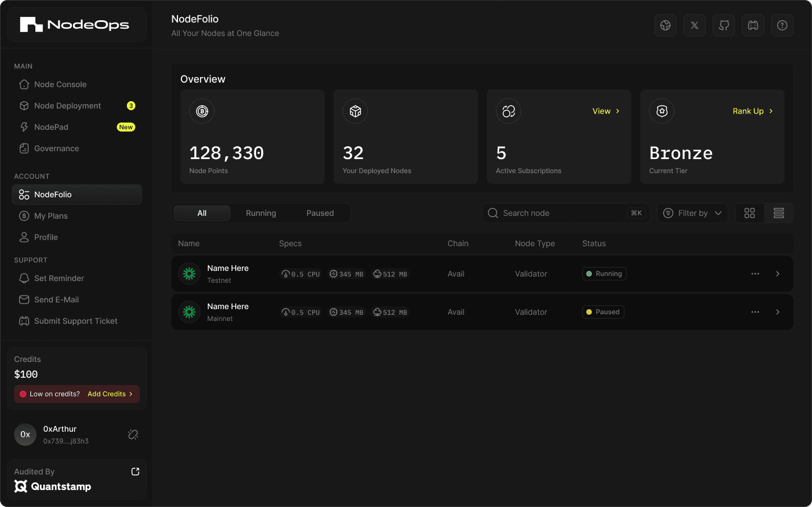Show only Running nodes tab
The width and height of the screenshot is (812, 507).
261,213
